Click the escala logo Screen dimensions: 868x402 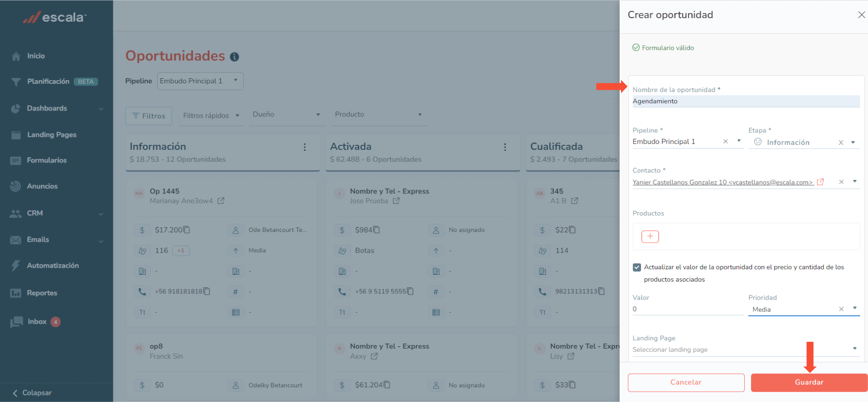(x=55, y=17)
